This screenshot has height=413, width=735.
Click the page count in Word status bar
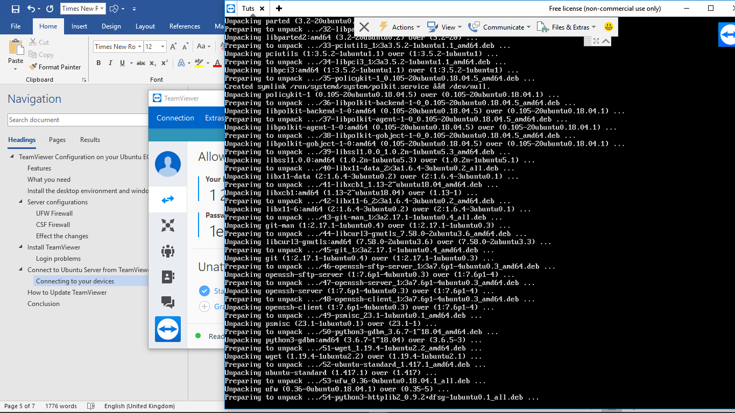click(x=19, y=406)
